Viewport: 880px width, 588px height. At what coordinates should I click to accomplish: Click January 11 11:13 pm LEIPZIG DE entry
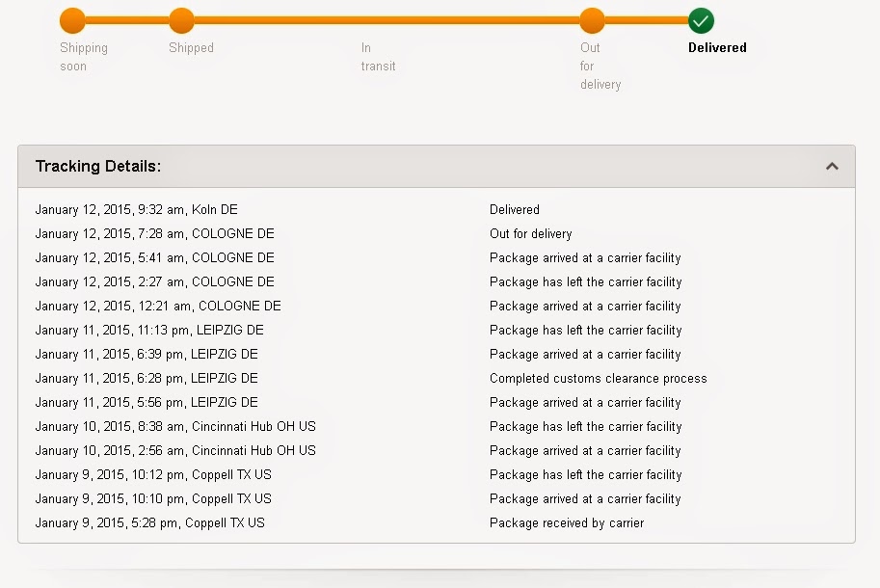(149, 330)
